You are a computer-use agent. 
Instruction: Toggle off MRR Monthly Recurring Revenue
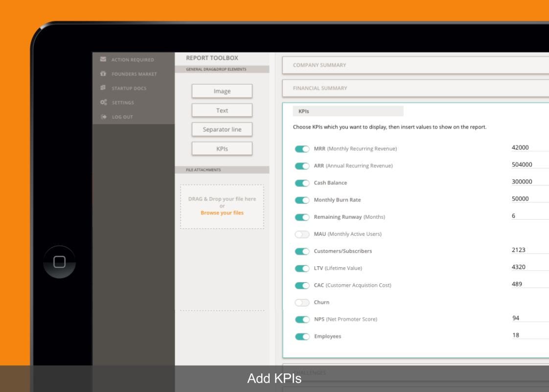pyautogui.click(x=302, y=149)
